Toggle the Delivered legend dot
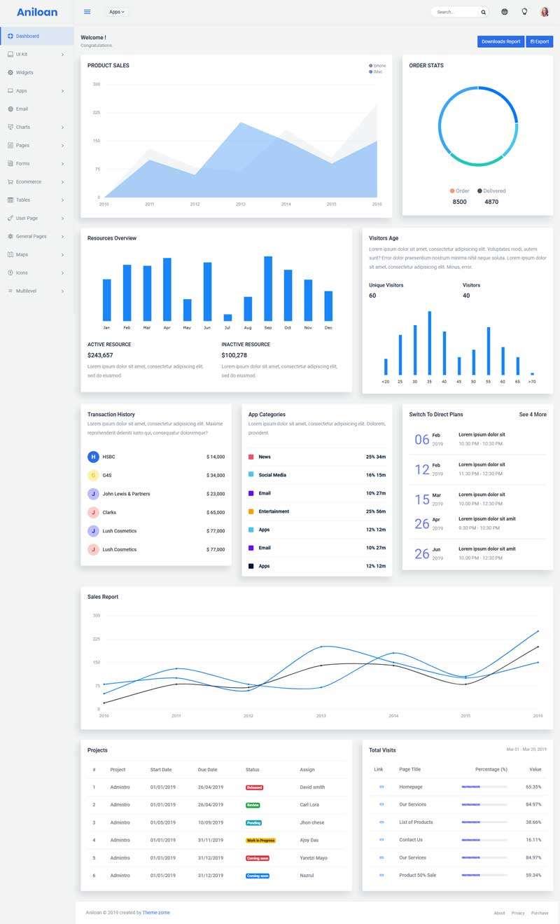Image resolution: width=560 pixels, height=924 pixels. pyautogui.click(x=480, y=191)
